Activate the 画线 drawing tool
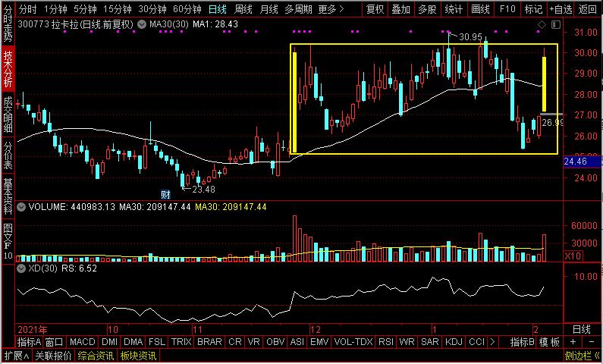603x364 pixels. 481,9
